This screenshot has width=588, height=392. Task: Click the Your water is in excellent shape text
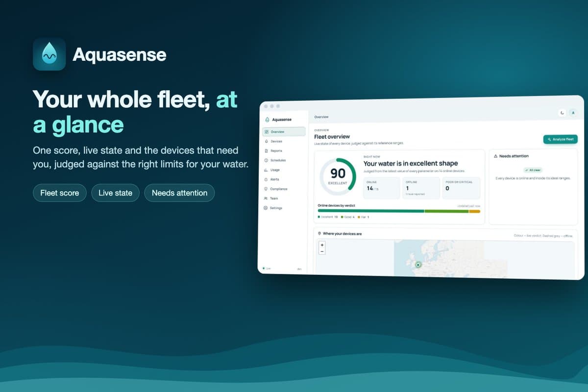[x=411, y=164]
